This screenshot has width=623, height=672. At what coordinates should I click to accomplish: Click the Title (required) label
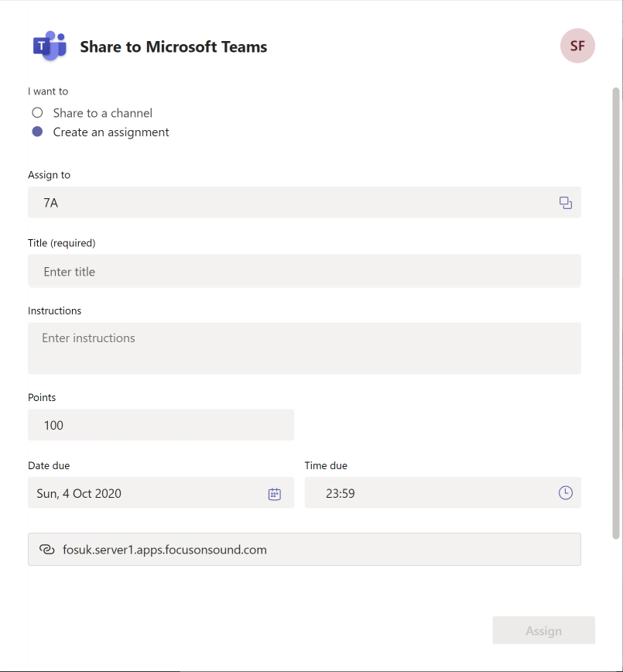(62, 243)
